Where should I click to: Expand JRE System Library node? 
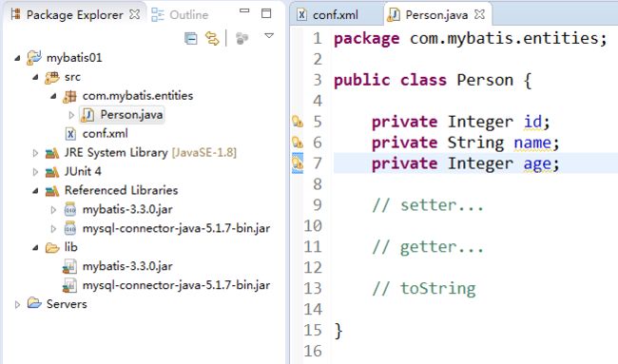pyautogui.click(x=35, y=153)
